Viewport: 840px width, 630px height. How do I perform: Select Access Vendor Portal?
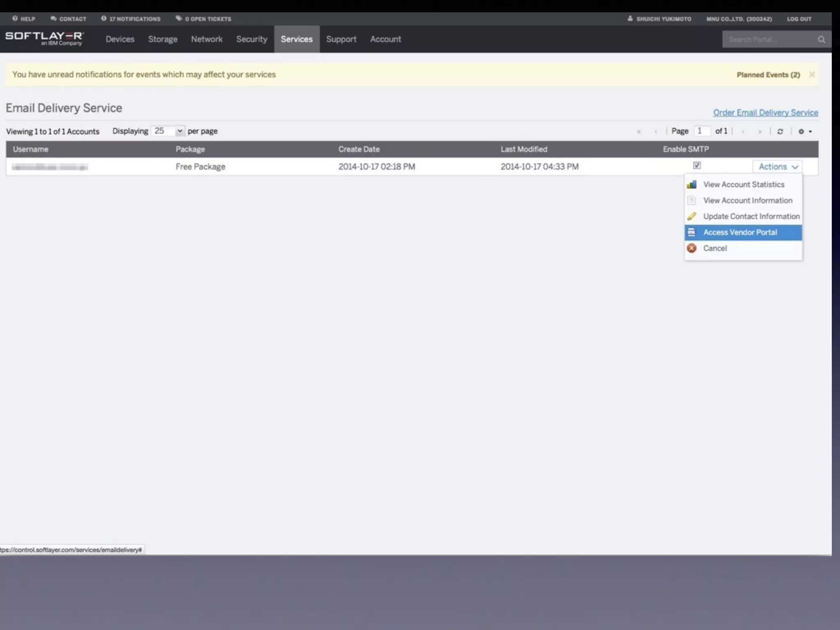pos(743,232)
